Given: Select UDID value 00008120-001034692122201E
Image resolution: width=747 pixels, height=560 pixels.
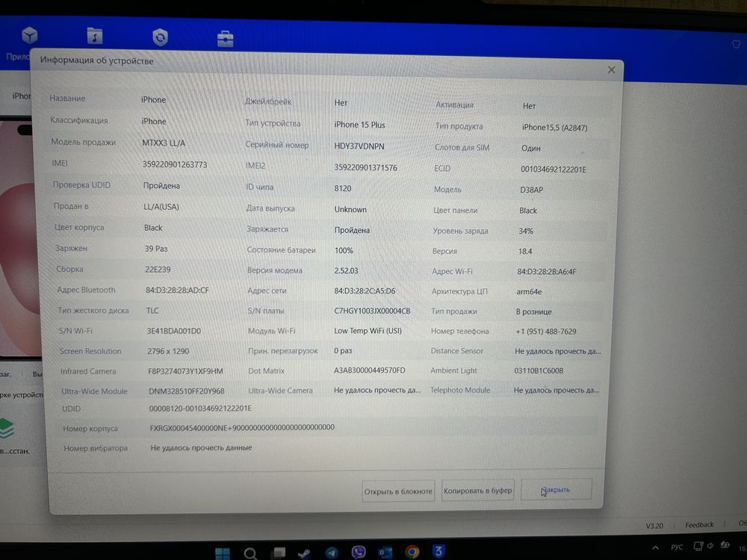Looking at the screenshot, I should 200,408.
